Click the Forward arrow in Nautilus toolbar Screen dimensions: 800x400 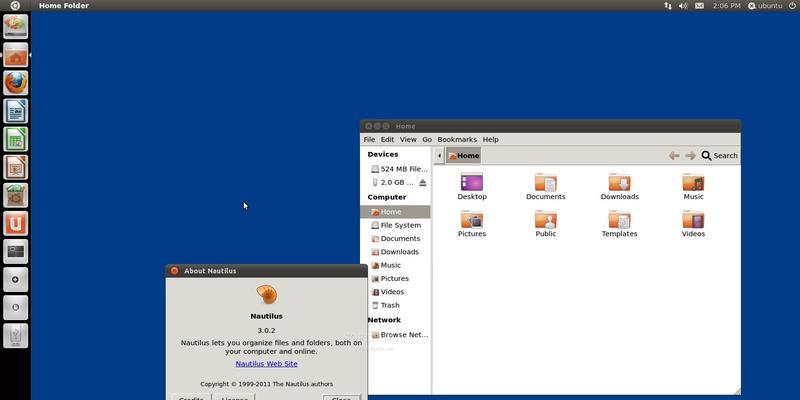pos(690,156)
